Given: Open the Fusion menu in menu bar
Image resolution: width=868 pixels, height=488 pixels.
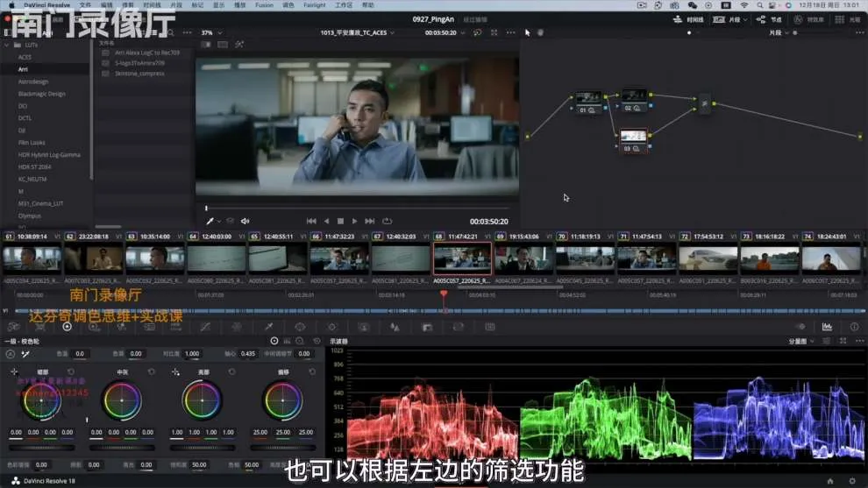Looking at the screenshot, I should [264, 5].
